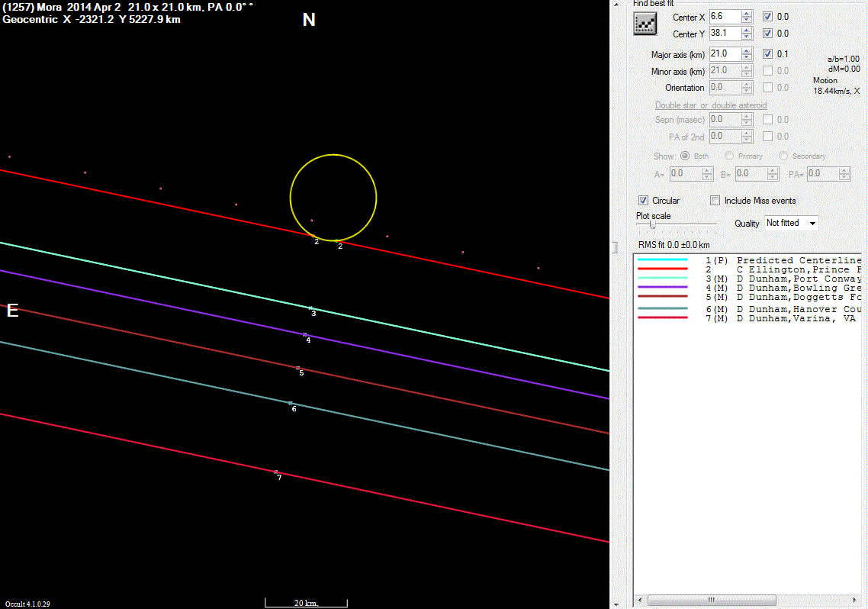
Task: Click the B= value field
Action: click(751, 174)
